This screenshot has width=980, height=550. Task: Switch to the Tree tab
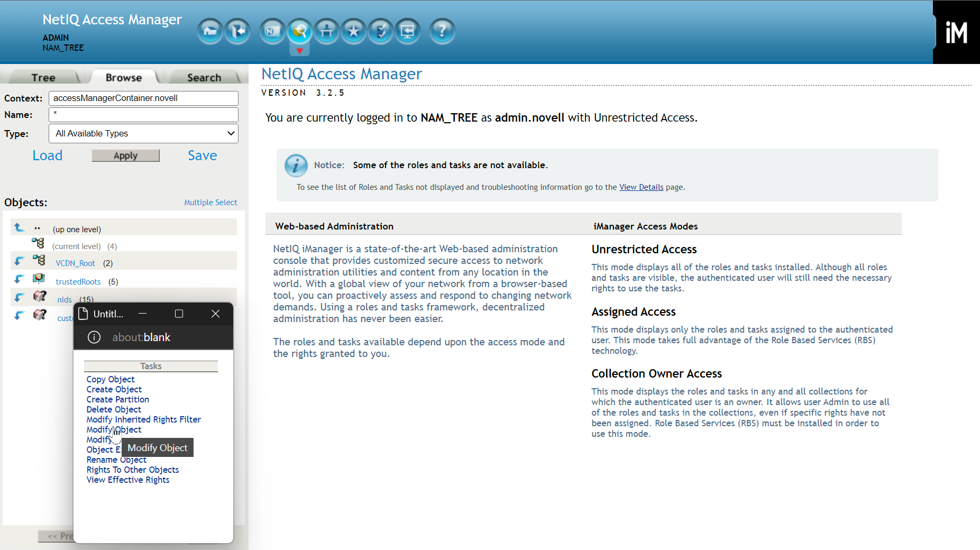pyautogui.click(x=43, y=78)
